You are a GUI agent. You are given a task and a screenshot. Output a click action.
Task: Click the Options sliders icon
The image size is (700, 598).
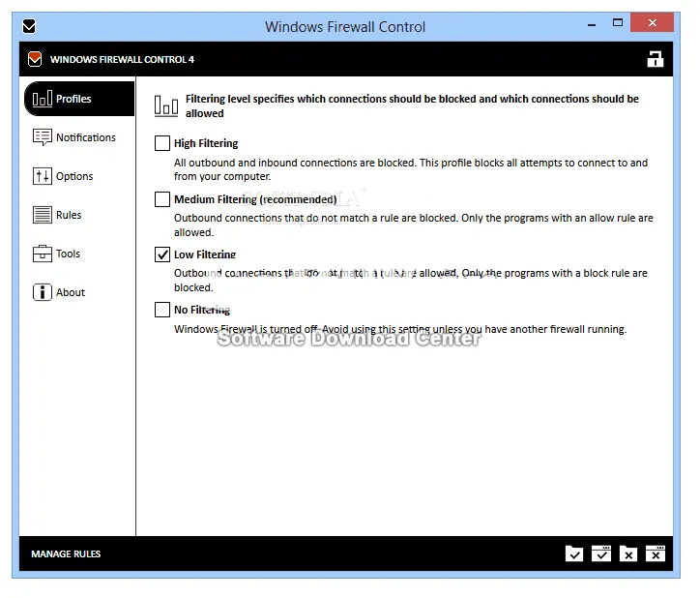[x=42, y=176]
